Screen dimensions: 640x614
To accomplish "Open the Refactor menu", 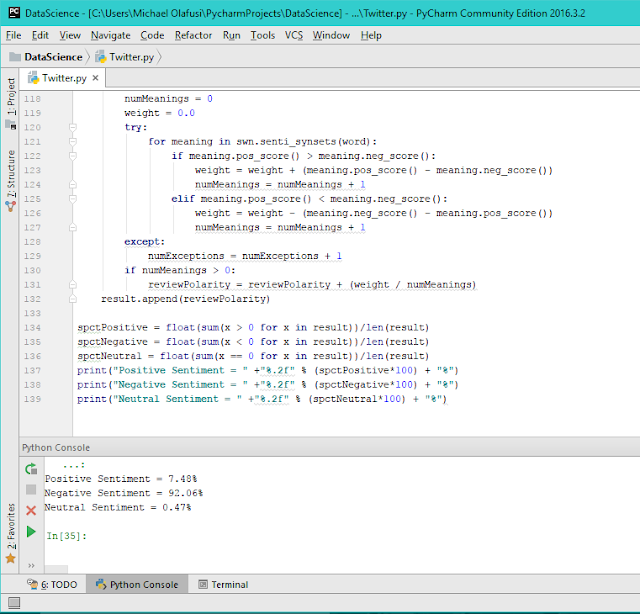I will (193, 36).
